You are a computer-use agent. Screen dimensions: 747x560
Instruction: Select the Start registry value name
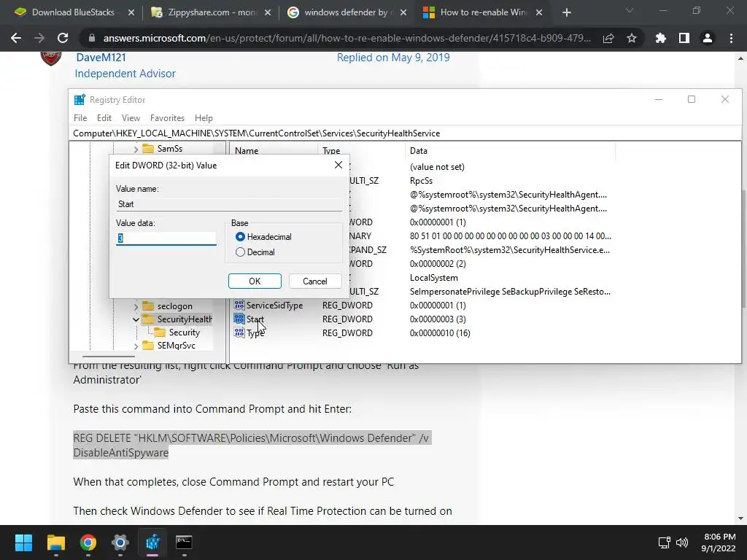[x=255, y=319]
